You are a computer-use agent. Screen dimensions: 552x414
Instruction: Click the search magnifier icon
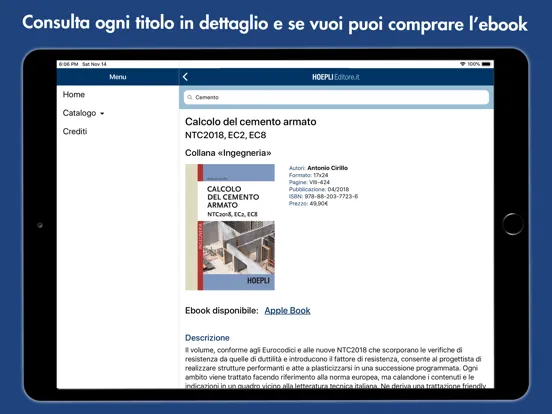pyautogui.click(x=190, y=97)
